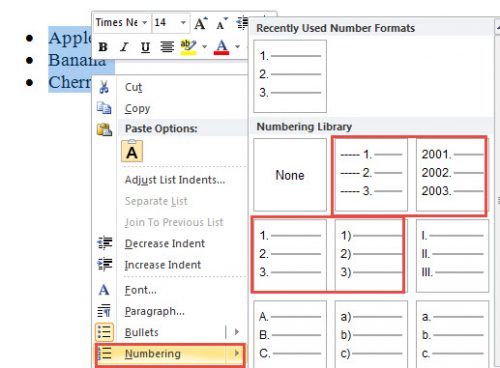The image size is (500, 368).
Task: Choose Keep Text Only paste option
Action: (132, 151)
